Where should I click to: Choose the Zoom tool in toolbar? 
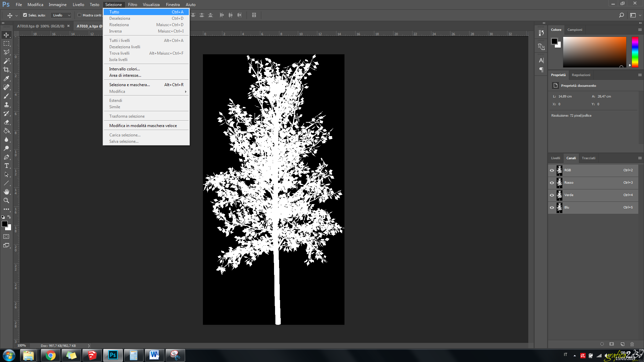point(6,200)
